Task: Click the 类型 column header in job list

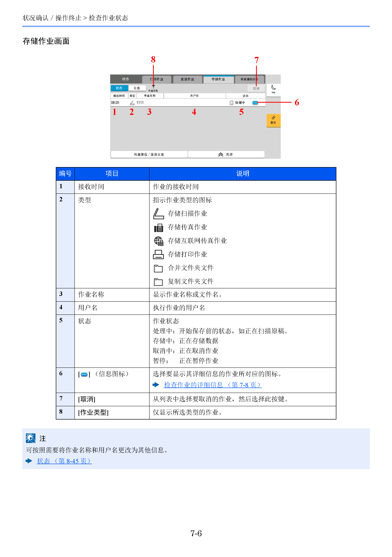Action: [x=132, y=96]
